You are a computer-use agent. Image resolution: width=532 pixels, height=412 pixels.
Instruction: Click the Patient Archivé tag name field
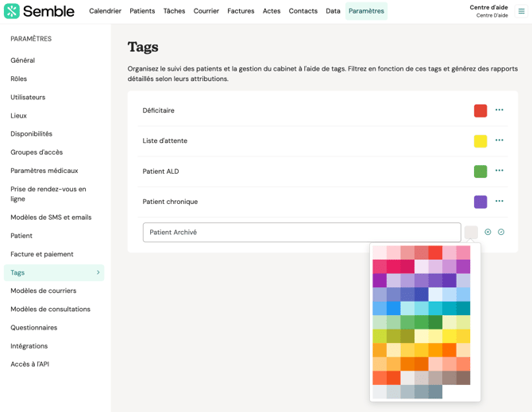[302, 233]
